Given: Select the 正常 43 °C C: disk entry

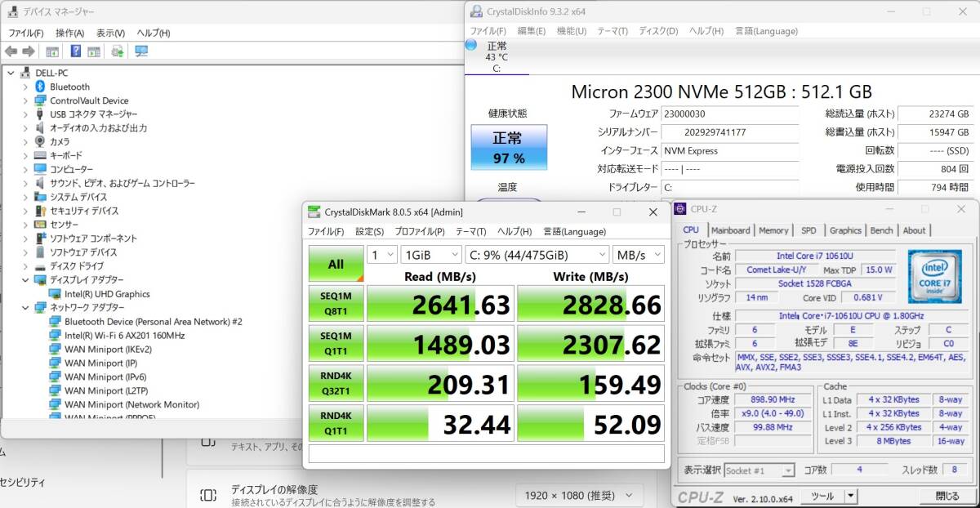Looking at the screenshot, I should click(497, 57).
